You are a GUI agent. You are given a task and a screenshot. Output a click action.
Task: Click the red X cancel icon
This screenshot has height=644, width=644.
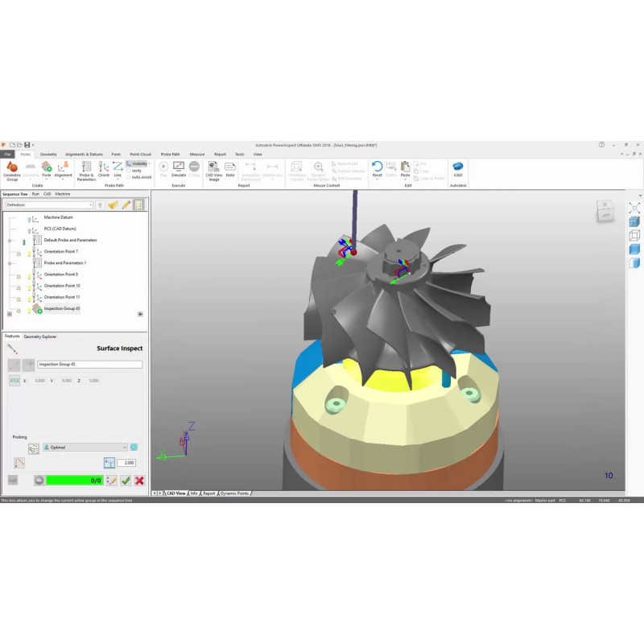139,481
